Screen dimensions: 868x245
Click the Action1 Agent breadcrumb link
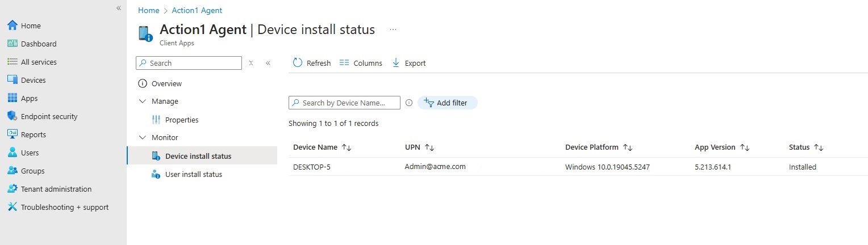197,10
